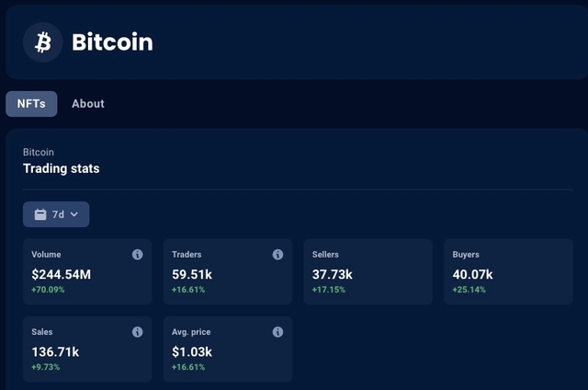Click the calendar icon in period selector
This screenshot has width=588, height=390.
(40, 214)
